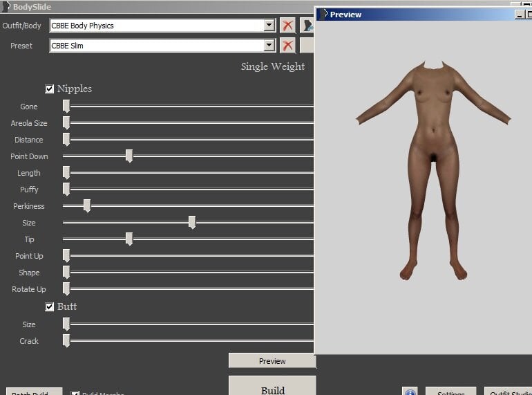Open the blue info icon at bottom
Screen dimensions: 532x395
click(x=410, y=392)
